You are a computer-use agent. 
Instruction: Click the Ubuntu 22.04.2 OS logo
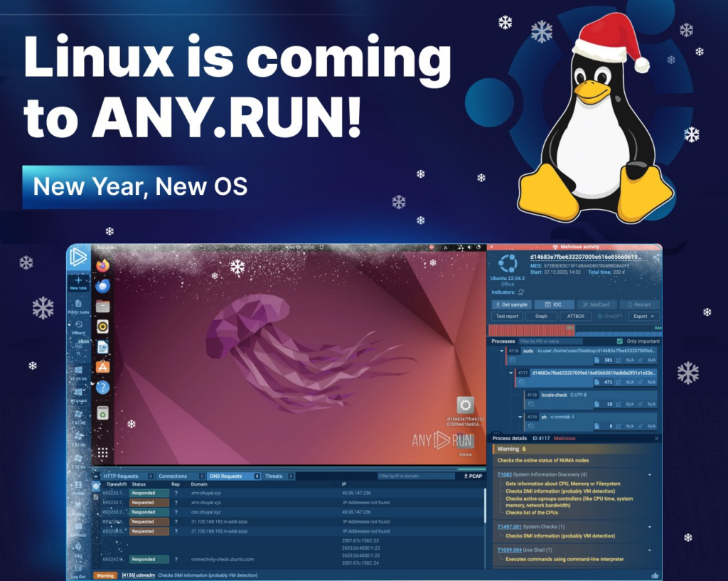pyautogui.click(x=508, y=264)
